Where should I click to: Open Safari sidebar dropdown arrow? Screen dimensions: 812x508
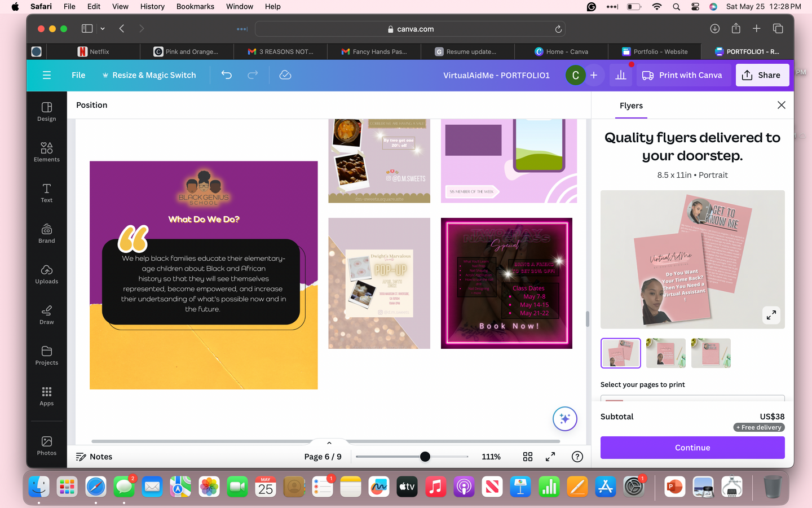coord(103,29)
